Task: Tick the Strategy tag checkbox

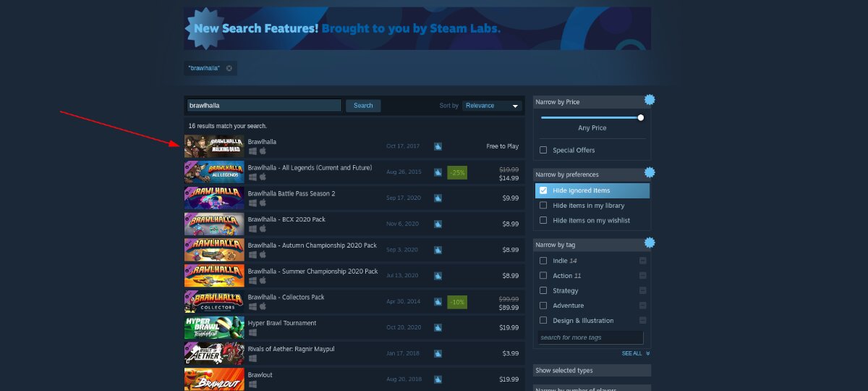Action: (x=543, y=290)
